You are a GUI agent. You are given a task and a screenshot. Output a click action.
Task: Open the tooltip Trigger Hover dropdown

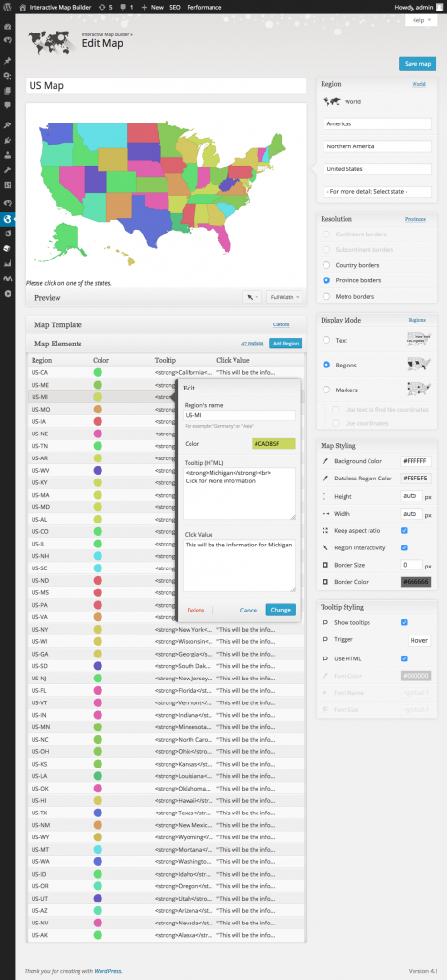419,640
